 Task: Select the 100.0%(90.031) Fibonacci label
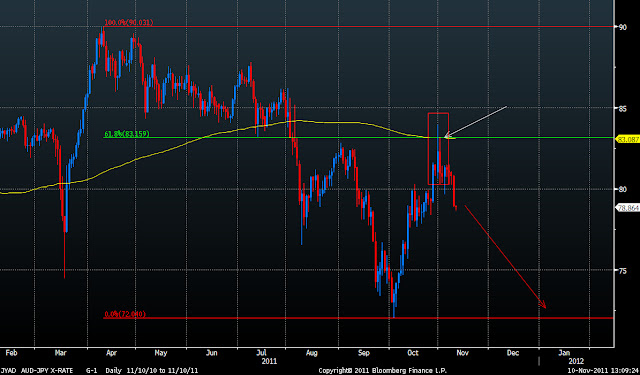(x=129, y=23)
